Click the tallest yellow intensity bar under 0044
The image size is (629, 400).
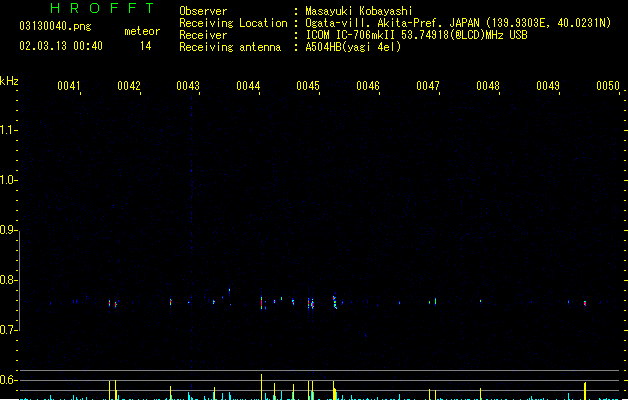click(262, 387)
